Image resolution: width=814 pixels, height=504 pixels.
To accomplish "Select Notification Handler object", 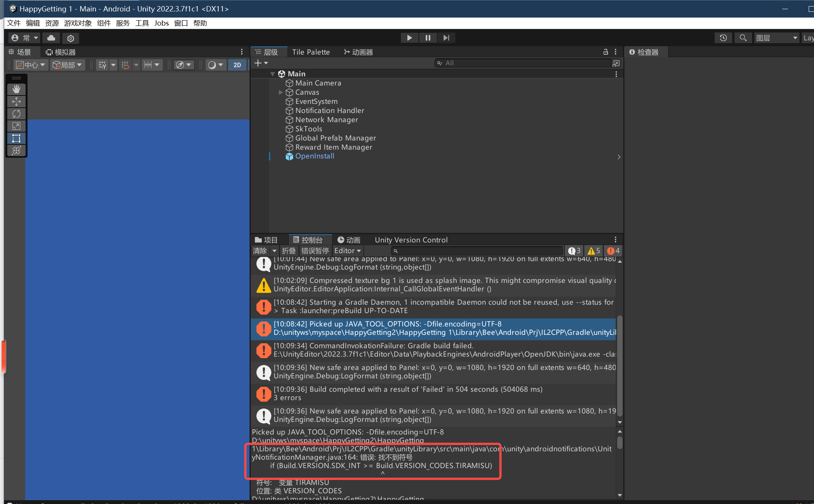I will click(x=329, y=111).
